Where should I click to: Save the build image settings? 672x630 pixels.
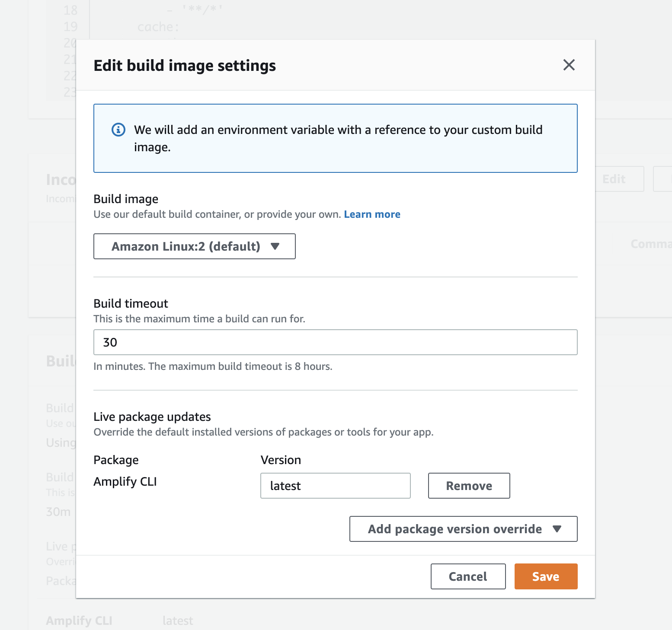tap(546, 576)
